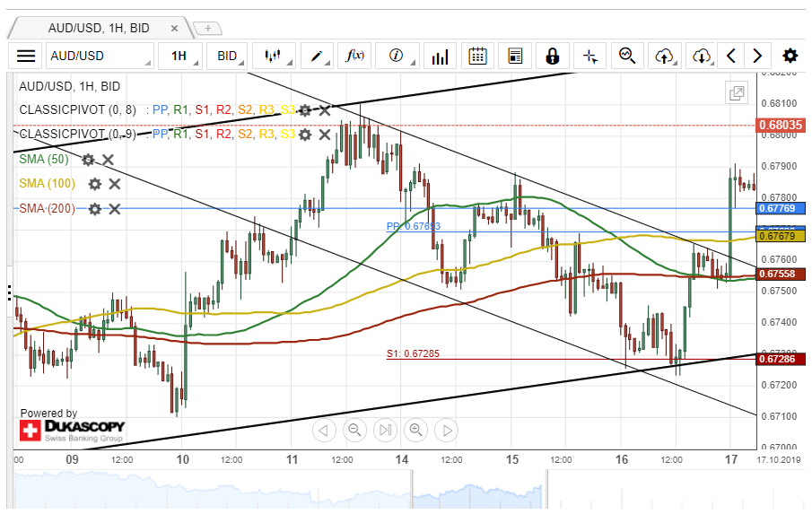Click the magnifier chart zoom tool
This screenshot has height=514, width=812.
(x=628, y=56)
